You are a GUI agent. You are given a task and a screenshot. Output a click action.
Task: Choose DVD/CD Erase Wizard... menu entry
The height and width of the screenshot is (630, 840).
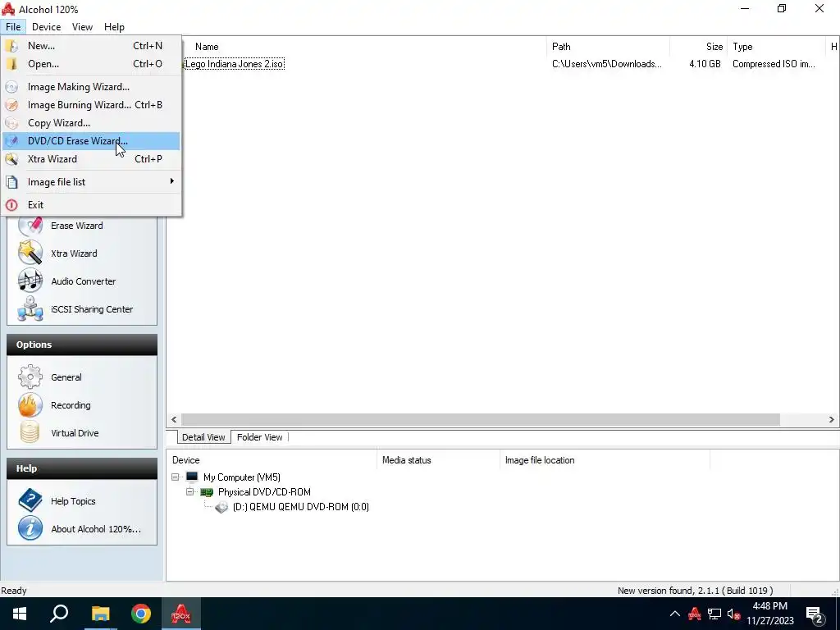coord(91,141)
